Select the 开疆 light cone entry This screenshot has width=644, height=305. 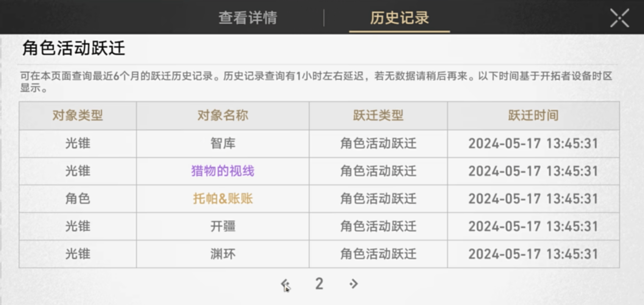(223, 226)
